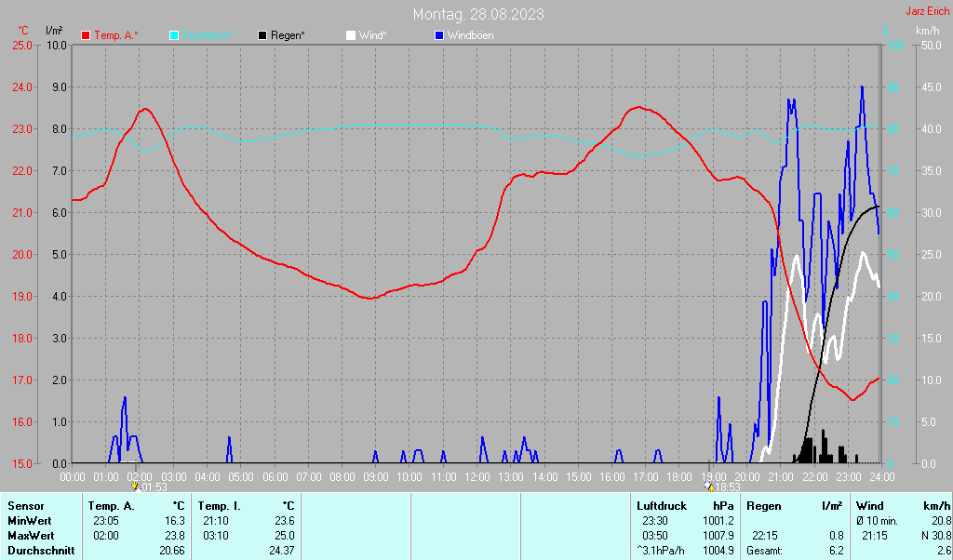Click the moonset icon at 01:53
The height and width of the screenshot is (560, 953).
point(136,486)
